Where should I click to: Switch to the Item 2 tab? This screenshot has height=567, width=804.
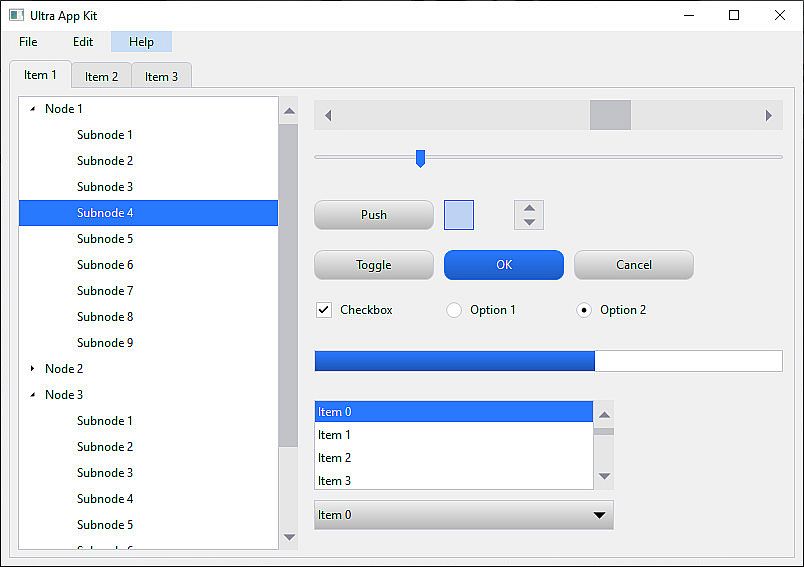(x=101, y=76)
